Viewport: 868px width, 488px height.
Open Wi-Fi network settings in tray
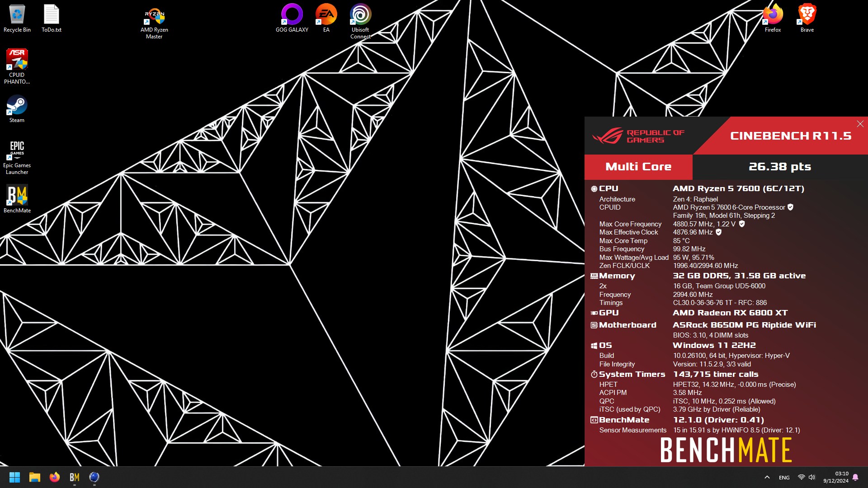pyautogui.click(x=801, y=477)
